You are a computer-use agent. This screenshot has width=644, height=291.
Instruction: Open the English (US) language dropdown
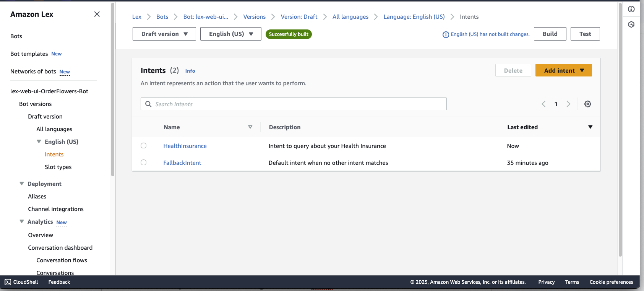click(x=231, y=34)
